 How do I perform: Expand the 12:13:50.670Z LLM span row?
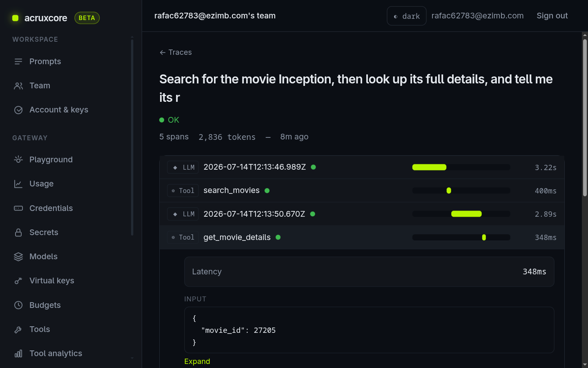pyautogui.click(x=362, y=214)
